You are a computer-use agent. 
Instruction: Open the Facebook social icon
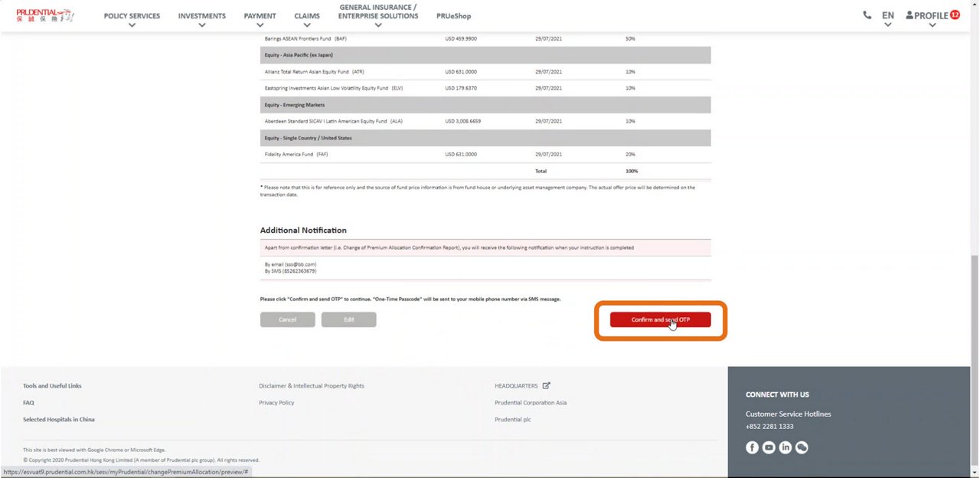coord(752,447)
